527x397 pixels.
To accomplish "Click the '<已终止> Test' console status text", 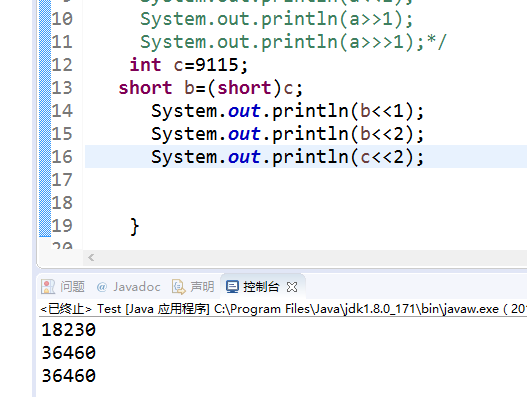I will click(x=80, y=309).
